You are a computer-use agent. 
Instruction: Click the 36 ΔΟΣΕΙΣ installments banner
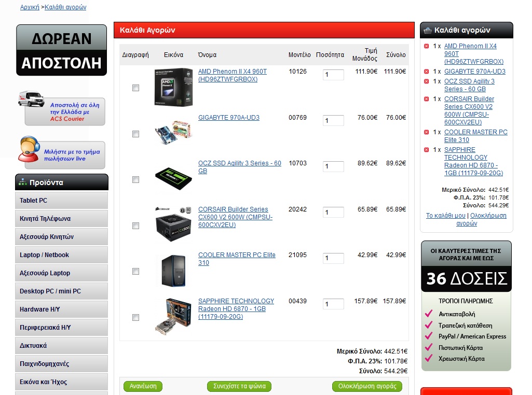tap(466, 266)
